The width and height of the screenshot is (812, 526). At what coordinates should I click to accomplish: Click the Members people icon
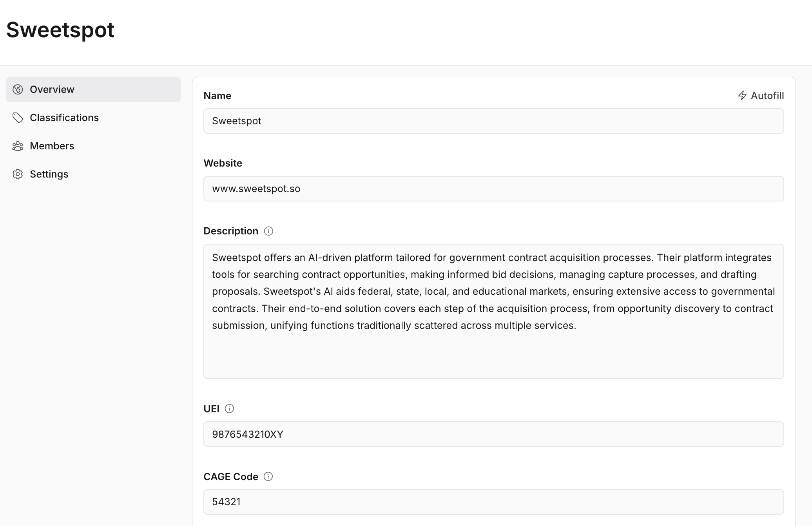(18, 146)
